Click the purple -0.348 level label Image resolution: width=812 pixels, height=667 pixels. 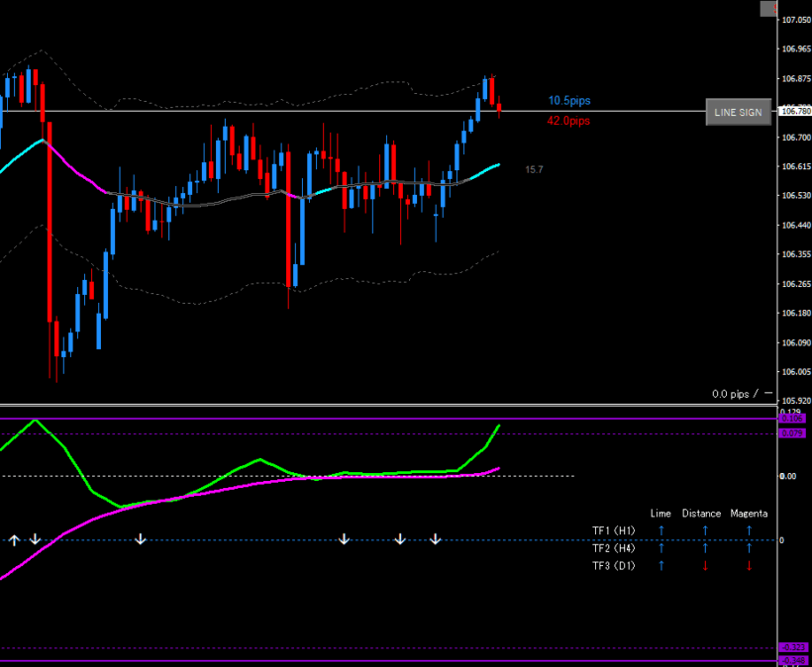click(x=793, y=660)
